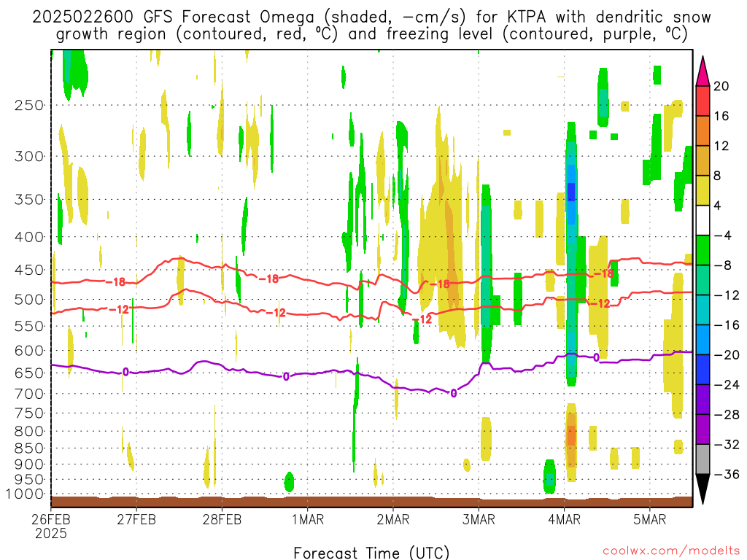Click the 750 pressure level label
747x560 pixels.
[x=29, y=413]
